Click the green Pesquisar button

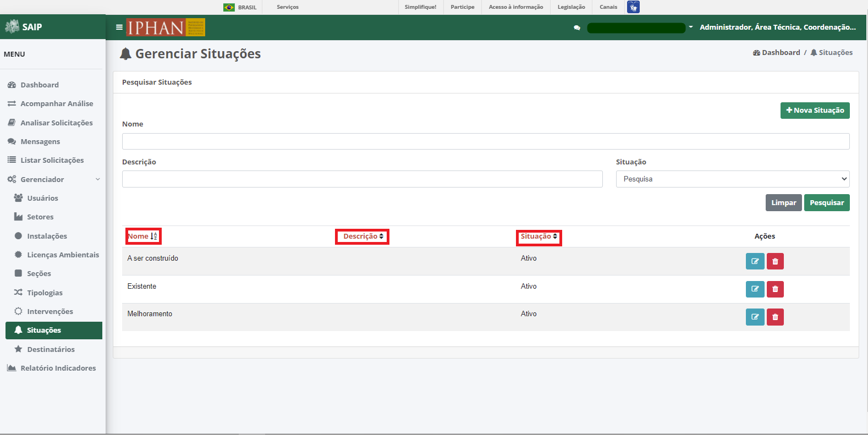click(x=827, y=203)
